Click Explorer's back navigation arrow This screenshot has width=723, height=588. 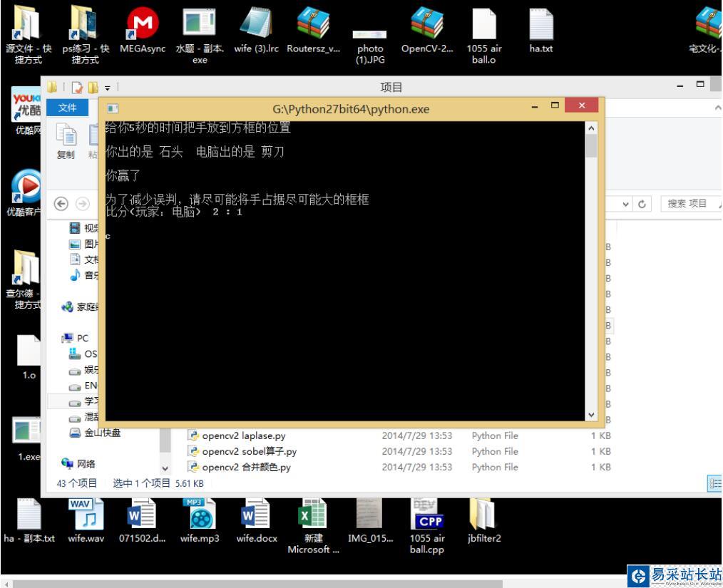[x=61, y=204]
